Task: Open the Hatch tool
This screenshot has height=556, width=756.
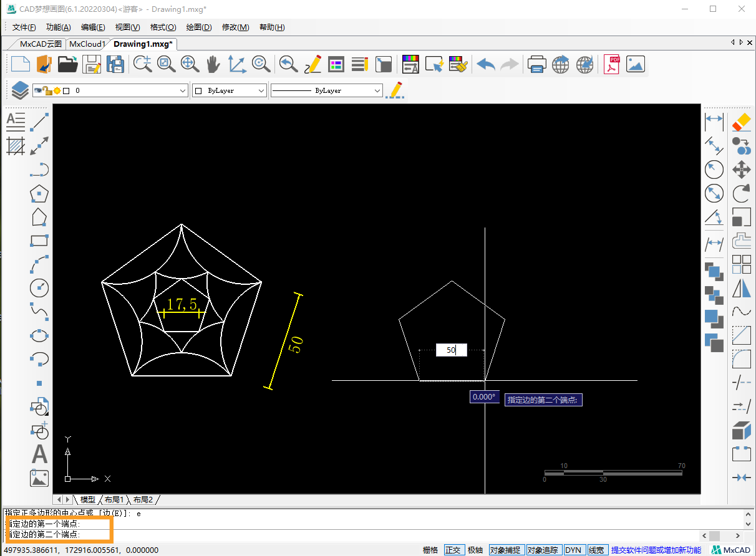Action: coord(16,145)
